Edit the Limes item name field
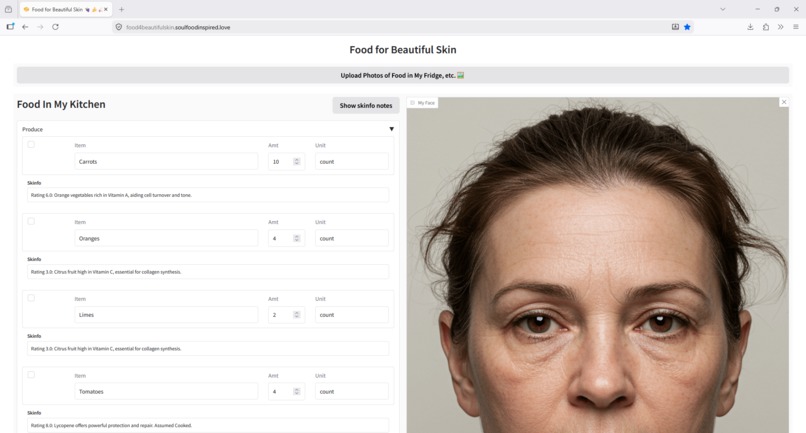This screenshot has height=433, width=806. [x=166, y=315]
